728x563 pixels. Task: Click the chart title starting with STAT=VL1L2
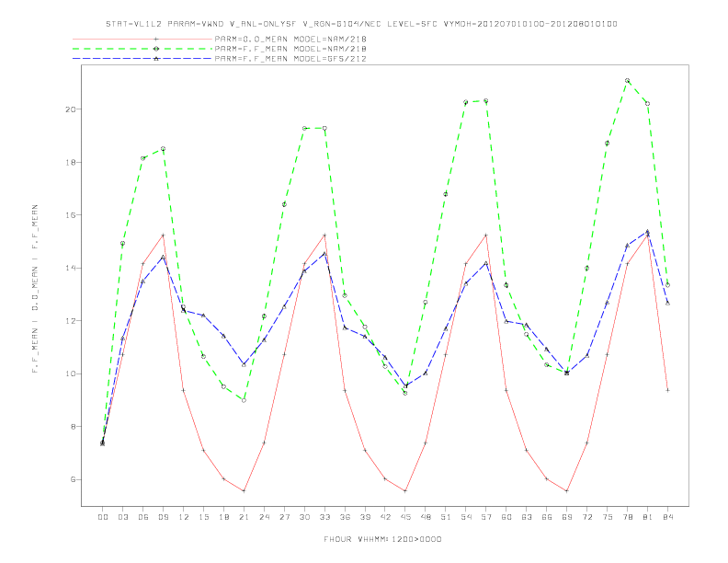coord(361,24)
